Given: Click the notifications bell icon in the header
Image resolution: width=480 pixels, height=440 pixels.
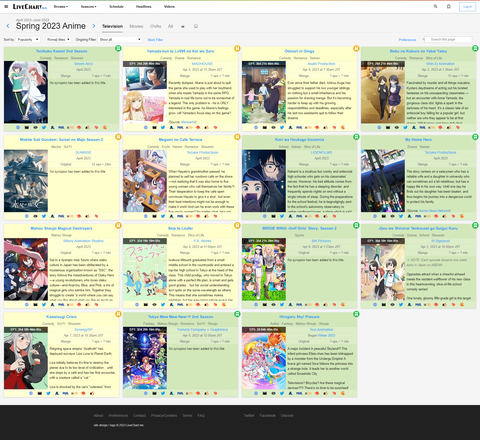Looking at the screenshot, I should click(449, 6).
